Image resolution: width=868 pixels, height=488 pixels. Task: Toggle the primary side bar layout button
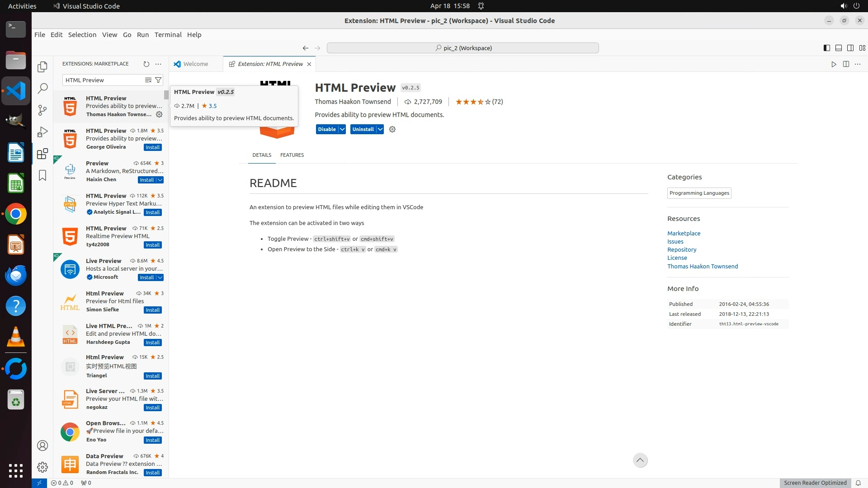(x=826, y=48)
